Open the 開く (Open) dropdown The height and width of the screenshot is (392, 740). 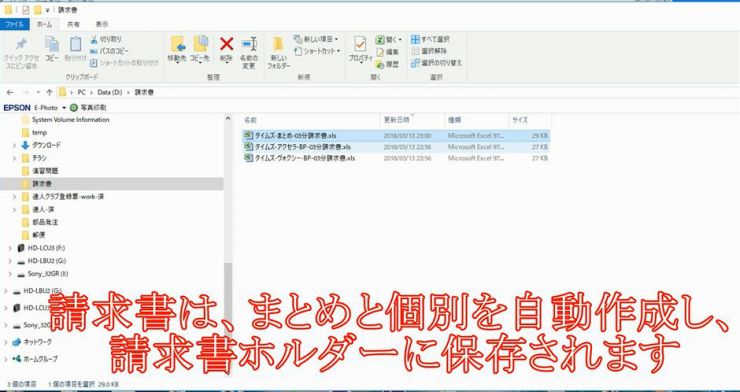tap(389, 40)
